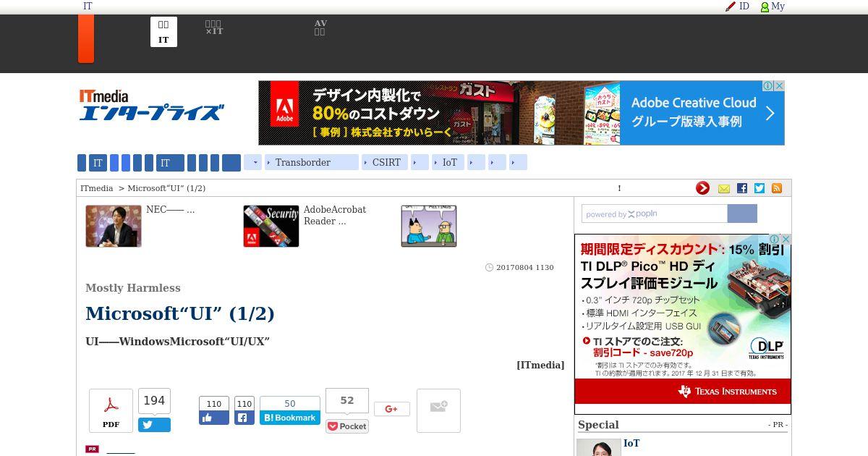Select the AV tab in the dark header
Image resolution: width=868 pixels, height=456 pixels.
(x=320, y=28)
